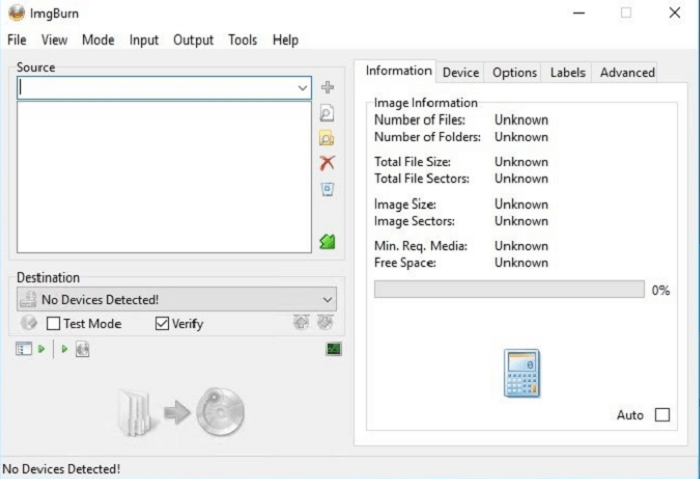
Task: Click the add plus icon beside Source
Action: [326, 88]
